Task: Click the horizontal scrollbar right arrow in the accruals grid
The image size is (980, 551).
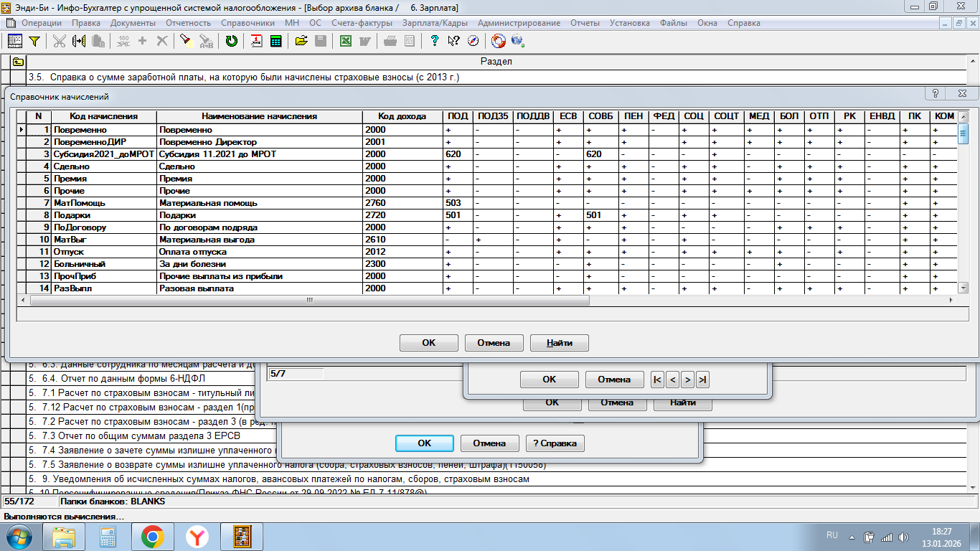Action: click(x=952, y=300)
